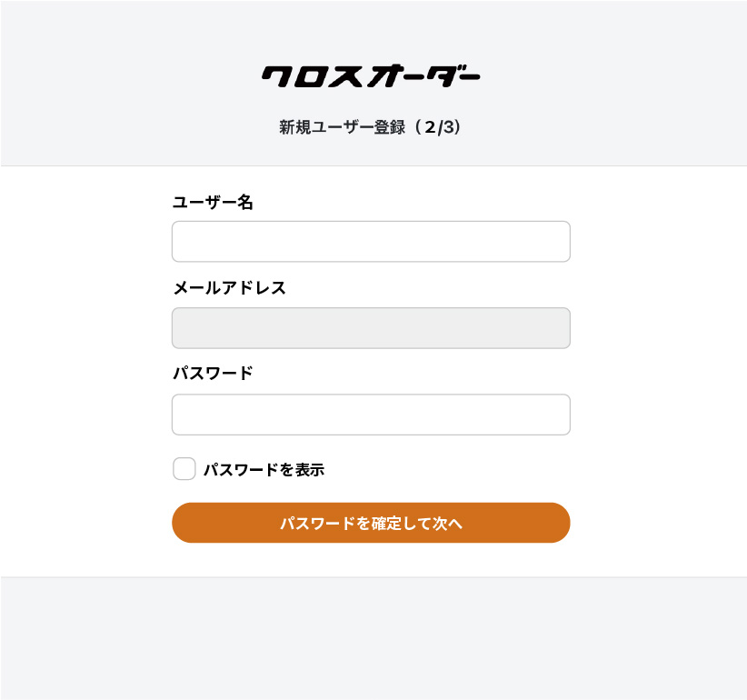
Task: Enable showing the password
Action: tap(184, 469)
